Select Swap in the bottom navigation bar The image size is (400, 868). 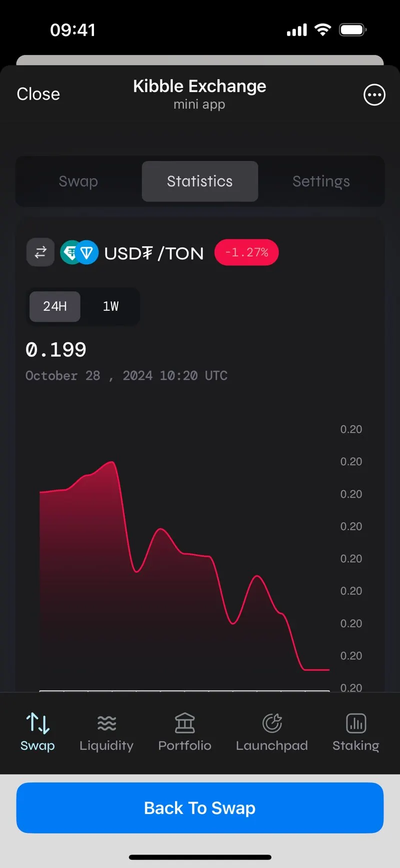pyautogui.click(x=37, y=733)
